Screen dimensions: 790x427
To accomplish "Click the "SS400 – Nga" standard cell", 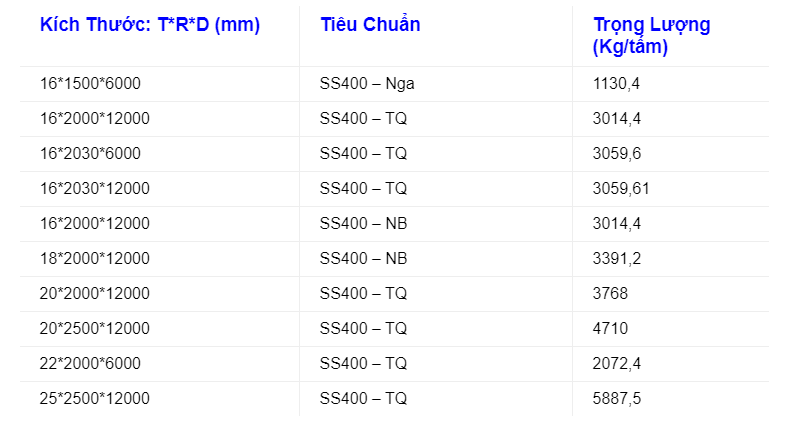I will pos(367,84).
